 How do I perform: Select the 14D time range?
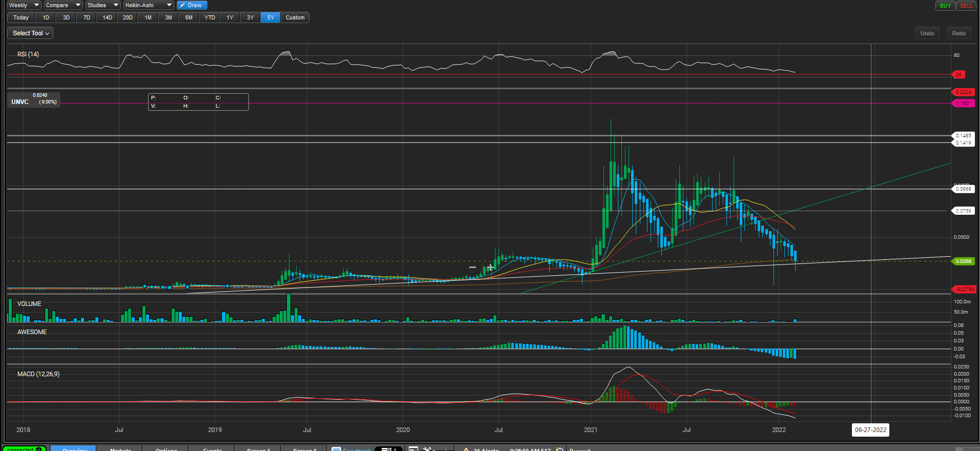click(107, 17)
